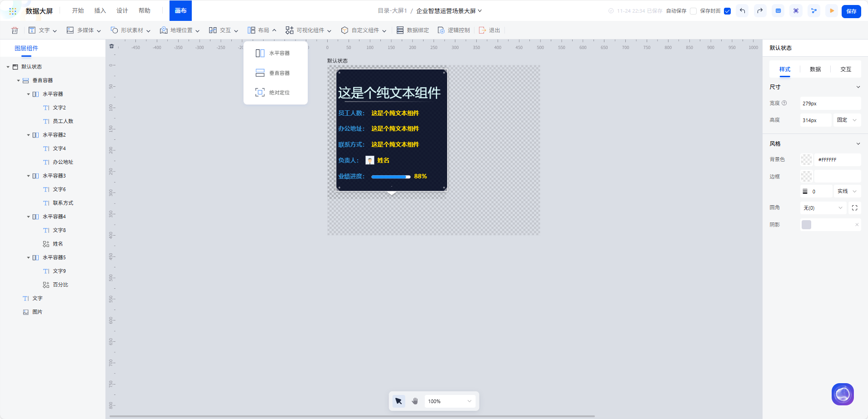Click the 宽度 width input field
Screen dimensions: 868x419
tap(830, 103)
